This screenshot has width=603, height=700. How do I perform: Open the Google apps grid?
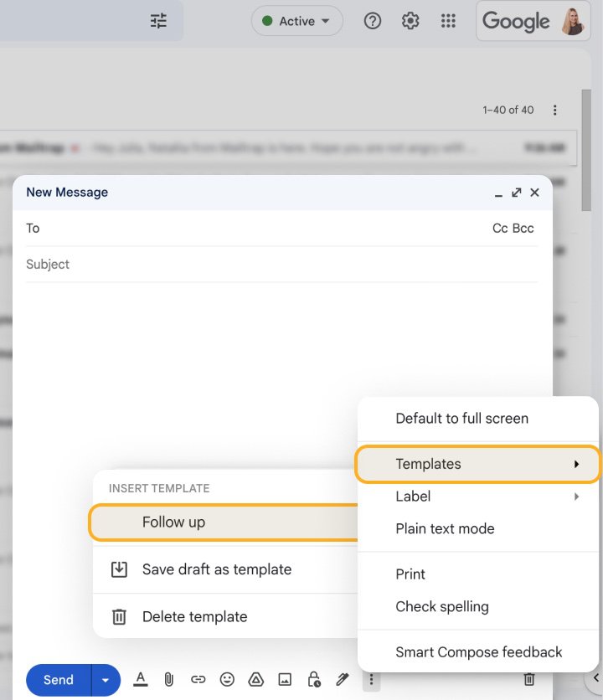tap(448, 21)
